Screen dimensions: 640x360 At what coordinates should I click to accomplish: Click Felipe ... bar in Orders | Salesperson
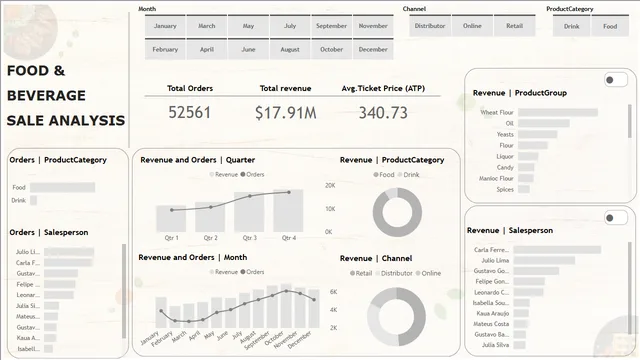60,284
